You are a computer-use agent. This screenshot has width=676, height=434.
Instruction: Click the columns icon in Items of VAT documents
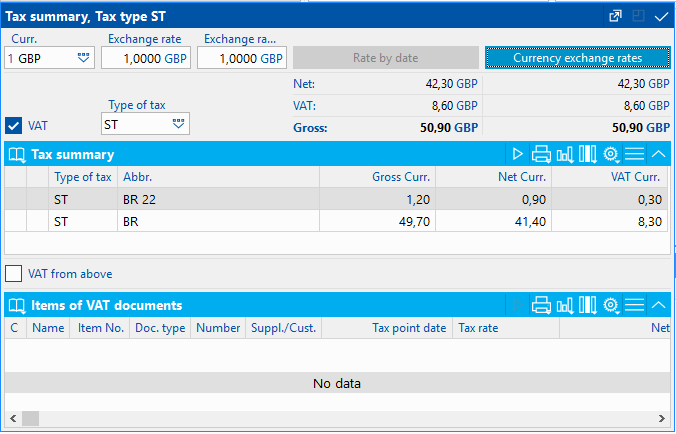pyautogui.click(x=587, y=305)
